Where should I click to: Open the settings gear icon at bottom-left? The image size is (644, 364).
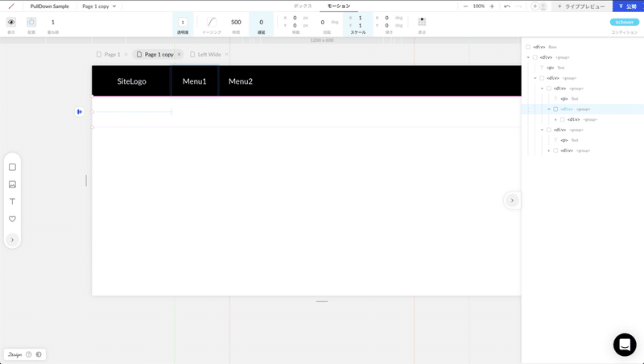click(x=39, y=354)
